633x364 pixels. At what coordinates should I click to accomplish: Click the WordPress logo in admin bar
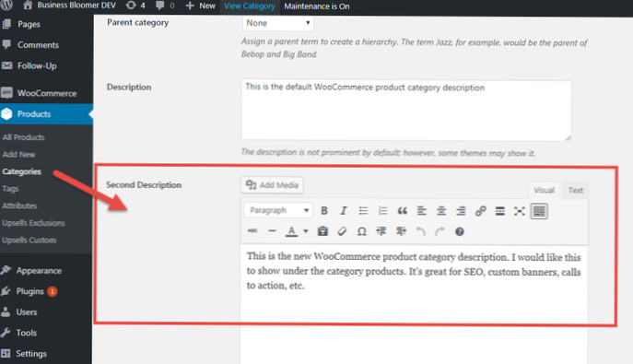pyautogui.click(x=6, y=6)
